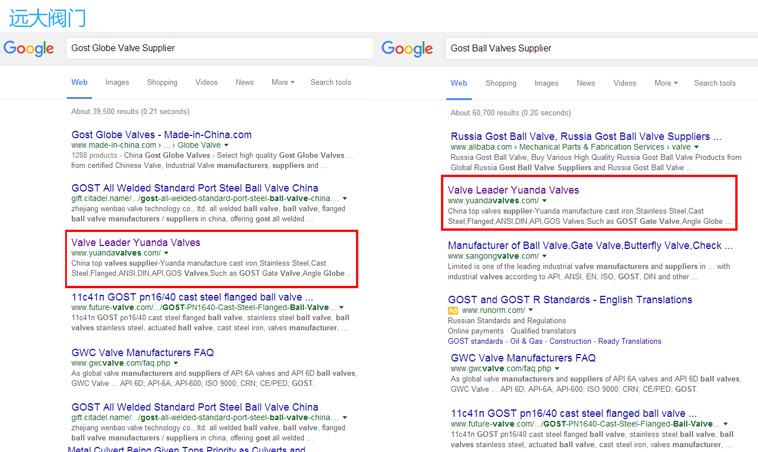
Task: Open 'Manufacturer of Ball Valve,Gate Valve,Butterfly Valve' result
Action: [x=590, y=245]
